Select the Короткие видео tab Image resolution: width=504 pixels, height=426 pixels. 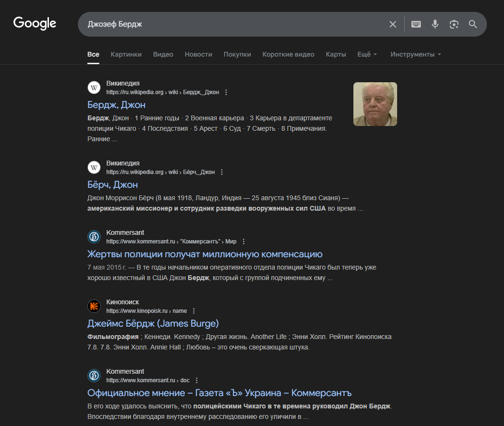point(288,54)
